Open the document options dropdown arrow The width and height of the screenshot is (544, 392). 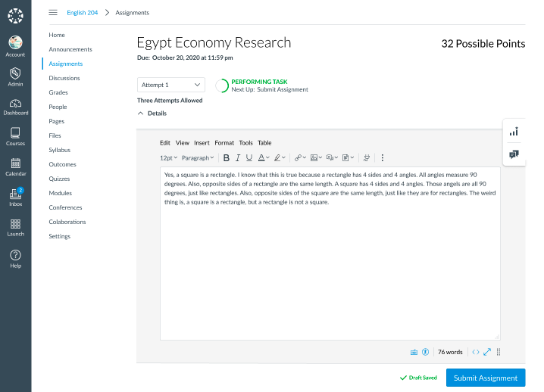pyautogui.click(x=352, y=158)
